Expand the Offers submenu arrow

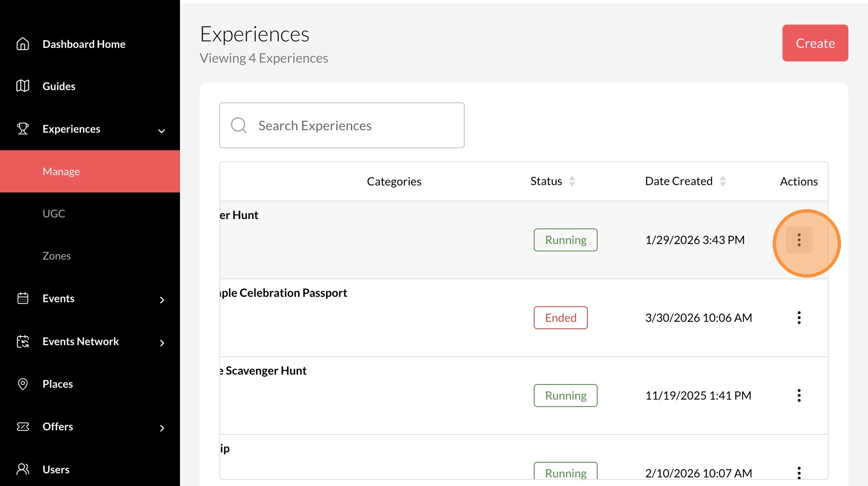pyautogui.click(x=162, y=428)
